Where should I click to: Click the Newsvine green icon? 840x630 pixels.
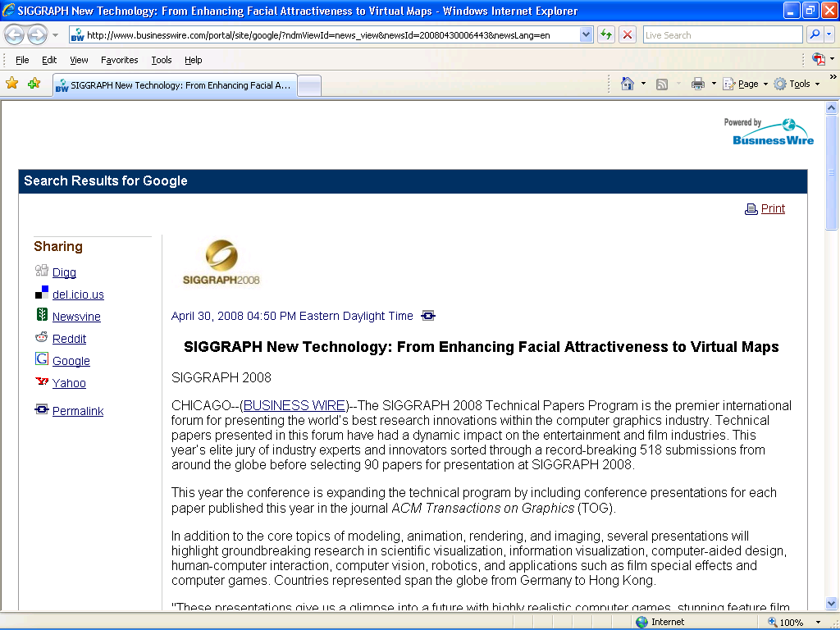click(x=41, y=314)
